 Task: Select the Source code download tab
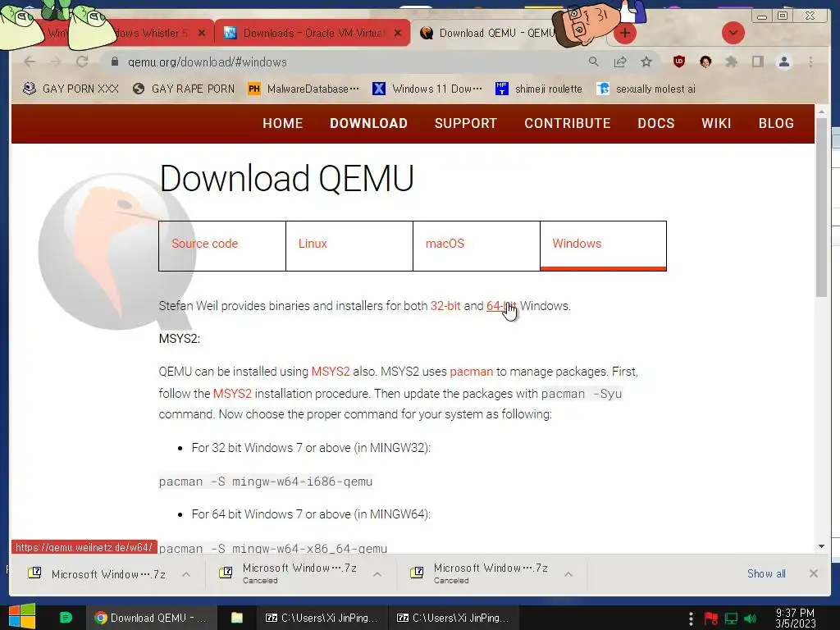[x=222, y=246]
